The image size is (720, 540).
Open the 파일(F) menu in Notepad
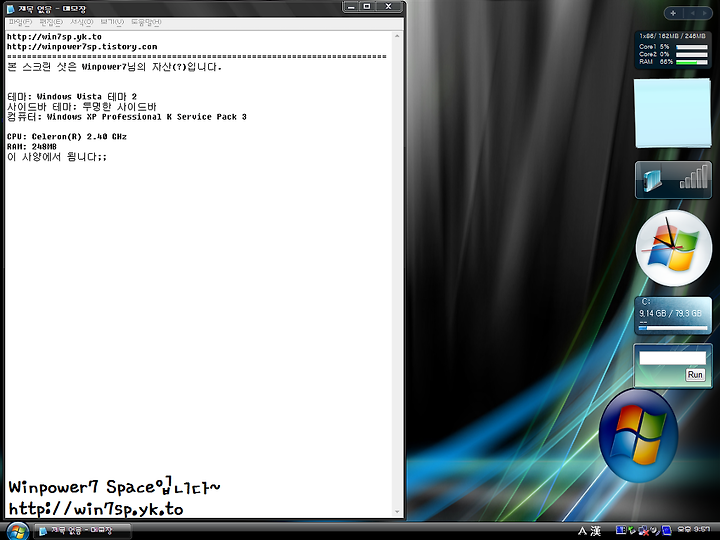click(x=20, y=22)
